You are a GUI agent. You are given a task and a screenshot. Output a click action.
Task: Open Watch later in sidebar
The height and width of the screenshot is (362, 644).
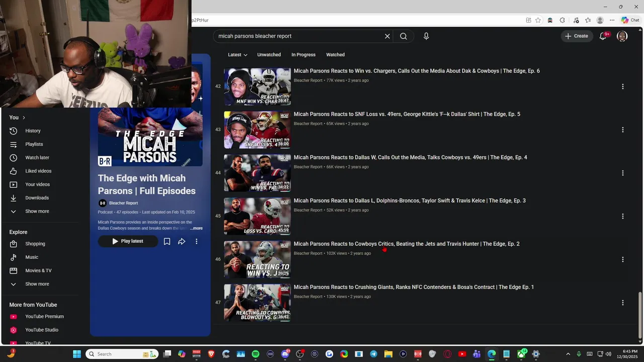(x=37, y=158)
